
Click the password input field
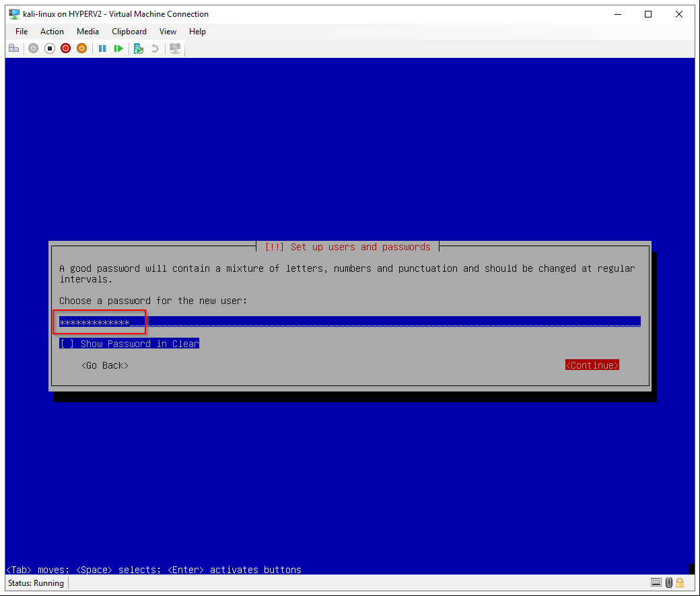[x=350, y=322]
